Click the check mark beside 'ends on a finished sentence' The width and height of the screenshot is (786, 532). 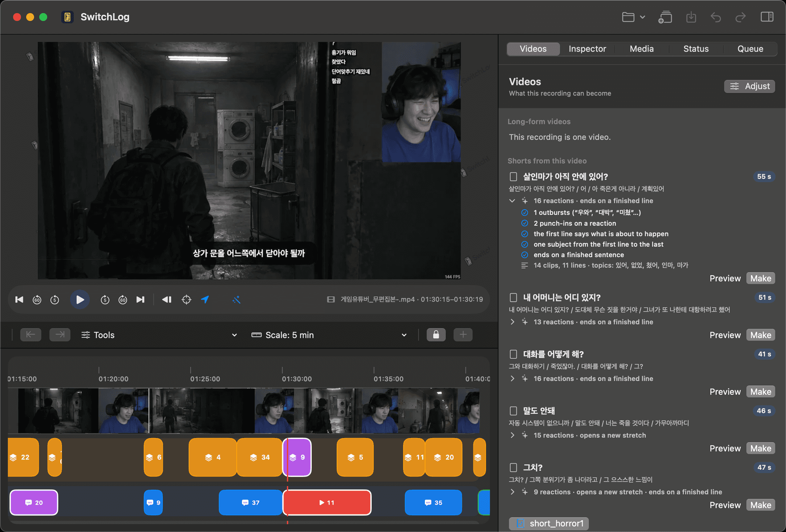coord(525,255)
